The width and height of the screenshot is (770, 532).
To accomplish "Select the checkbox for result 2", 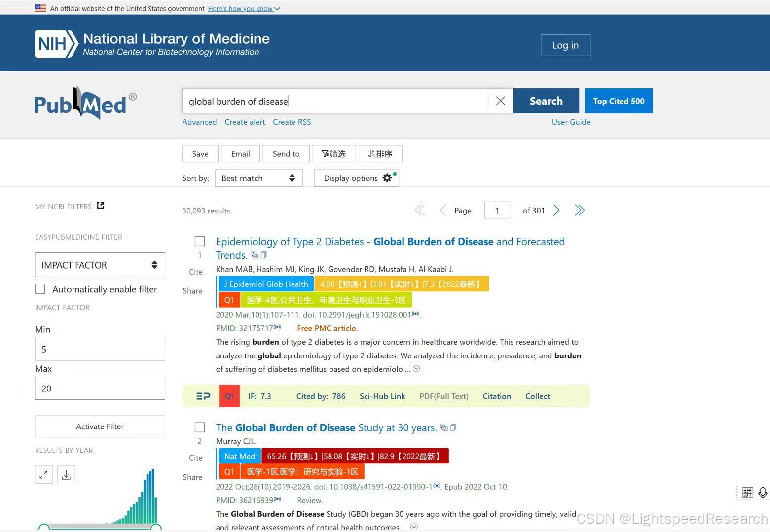I will (x=200, y=427).
